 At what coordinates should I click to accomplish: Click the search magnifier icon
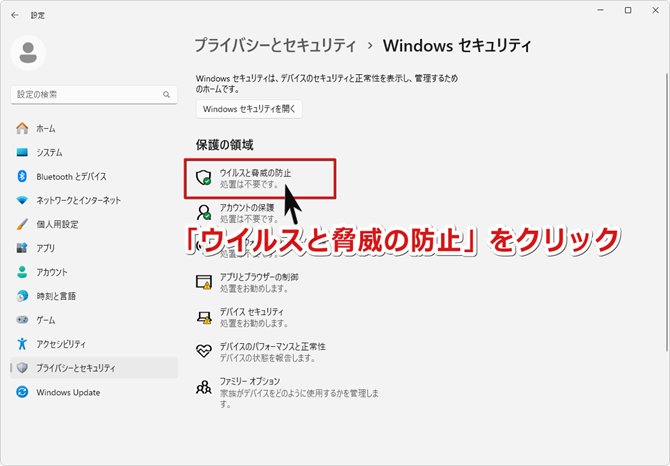[x=166, y=94]
